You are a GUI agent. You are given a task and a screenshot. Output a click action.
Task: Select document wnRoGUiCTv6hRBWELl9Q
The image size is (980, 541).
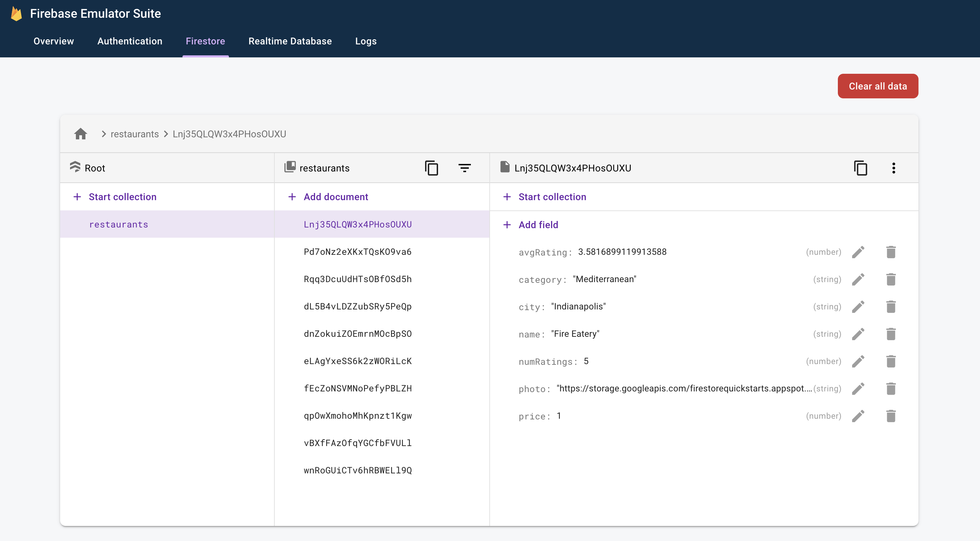point(358,470)
